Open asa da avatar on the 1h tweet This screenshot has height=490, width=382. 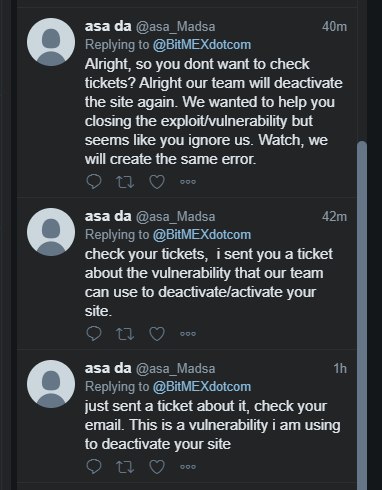(x=51, y=384)
